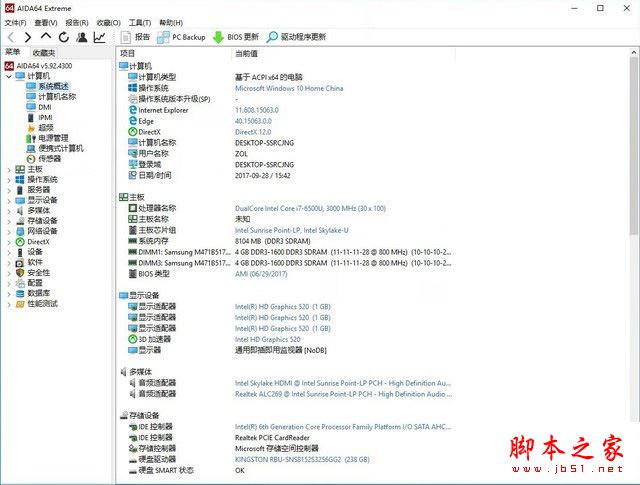This screenshot has width=640, height=485.
Task: Click the BIOS 更新 toolbar button
Action: click(236, 37)
